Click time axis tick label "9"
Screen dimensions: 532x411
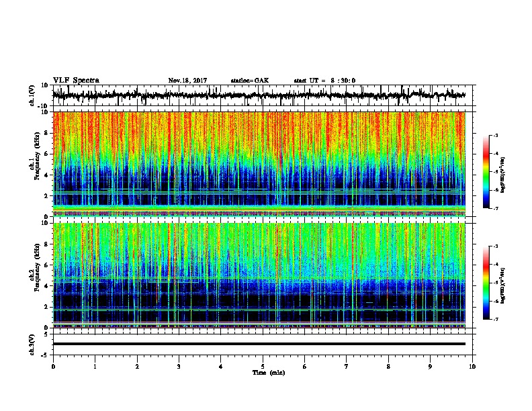tap(430, 367)
